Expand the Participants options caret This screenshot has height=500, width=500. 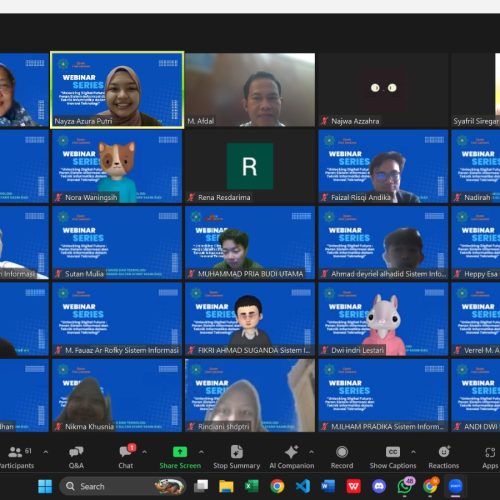[46, 452]
